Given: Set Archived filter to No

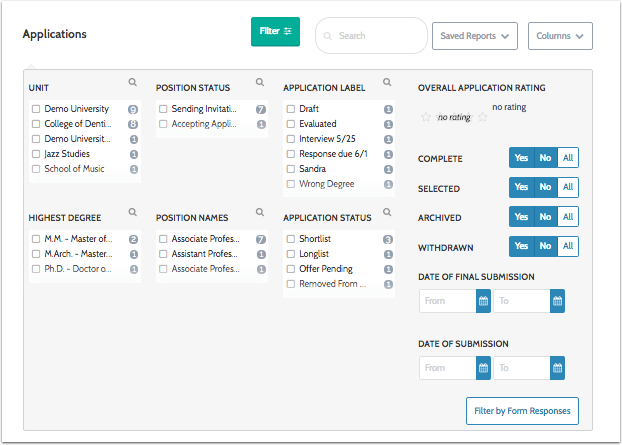Looking at the screenshot, I should point(546,217).
